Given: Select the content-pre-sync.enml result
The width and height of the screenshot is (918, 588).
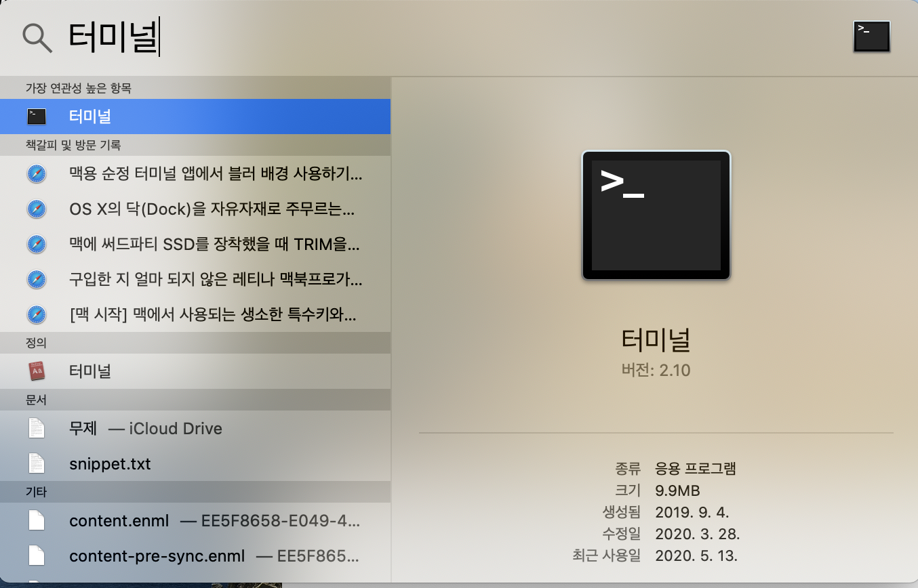Looking at the screenshot, I should click(195, 556).
